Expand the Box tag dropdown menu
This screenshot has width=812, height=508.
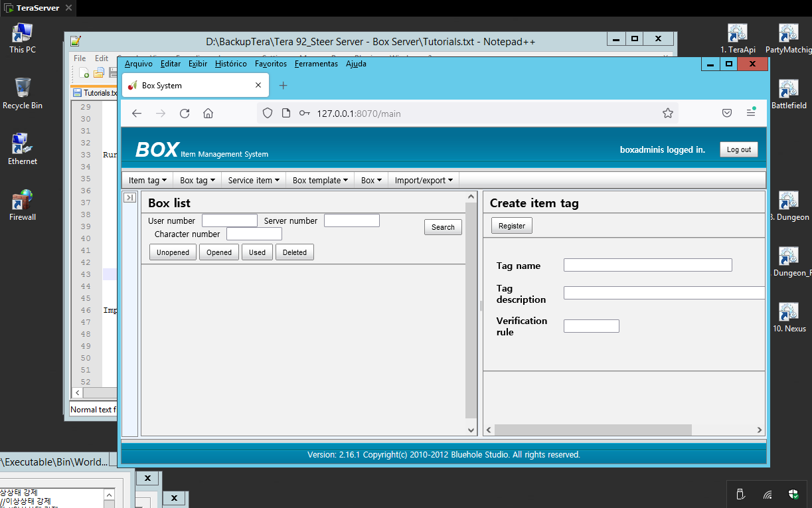pos(197,180)
